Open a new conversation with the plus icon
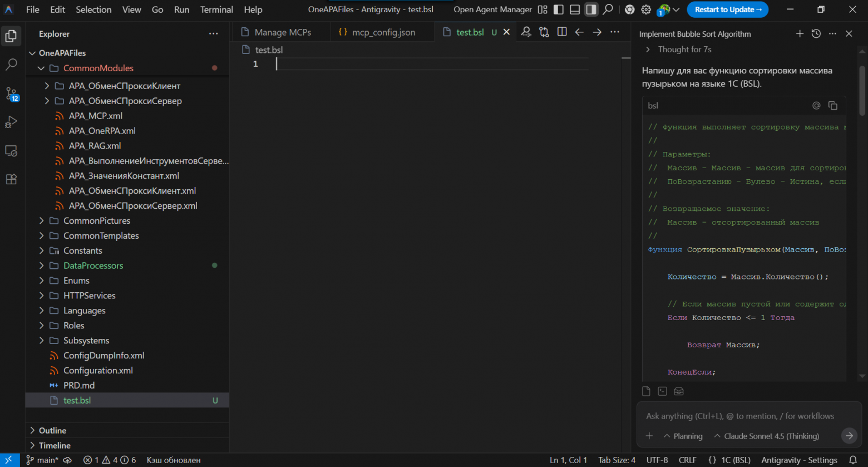 (800, 33)
